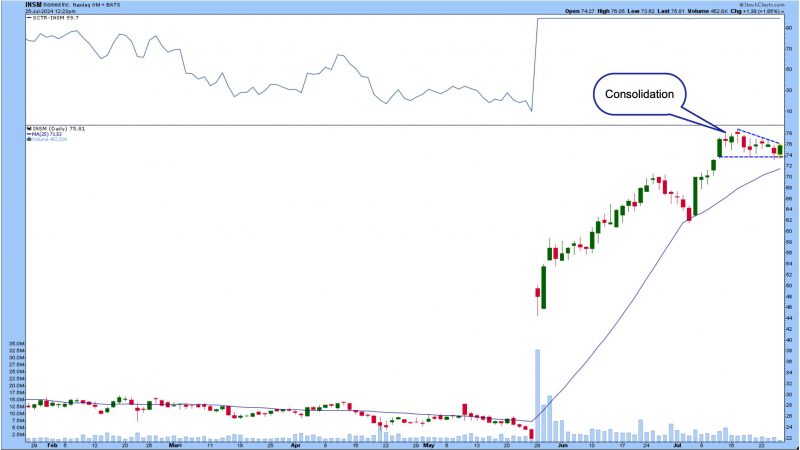Click the 90 level on SCTR axis
The height and width of the screenshot is (450, 800).
point(788,29)
